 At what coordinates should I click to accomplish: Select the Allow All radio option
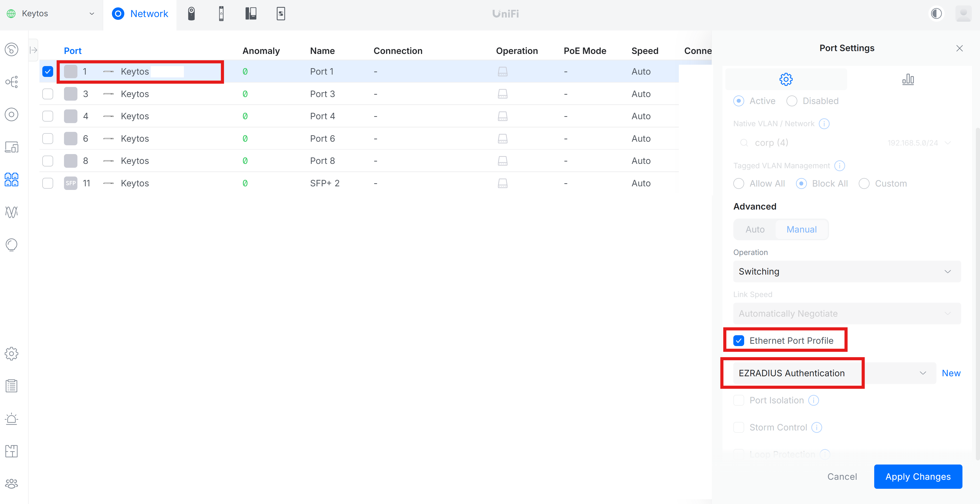click(x=738, y=183)
